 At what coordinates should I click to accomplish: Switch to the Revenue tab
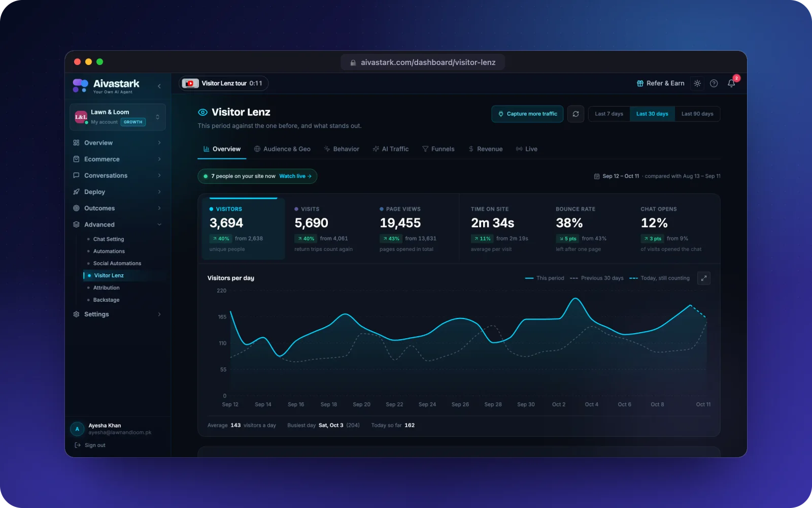point(486,149)
